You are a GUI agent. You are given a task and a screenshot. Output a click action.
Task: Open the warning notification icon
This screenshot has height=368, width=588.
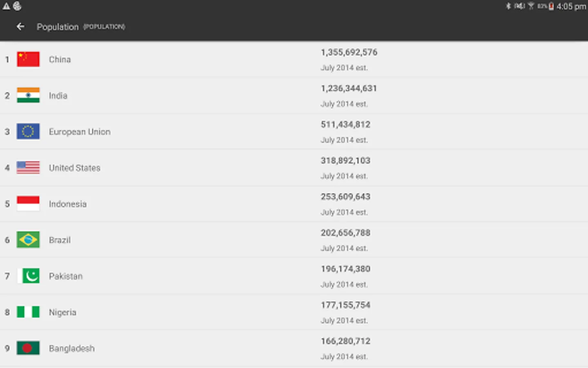click(6, 6)
